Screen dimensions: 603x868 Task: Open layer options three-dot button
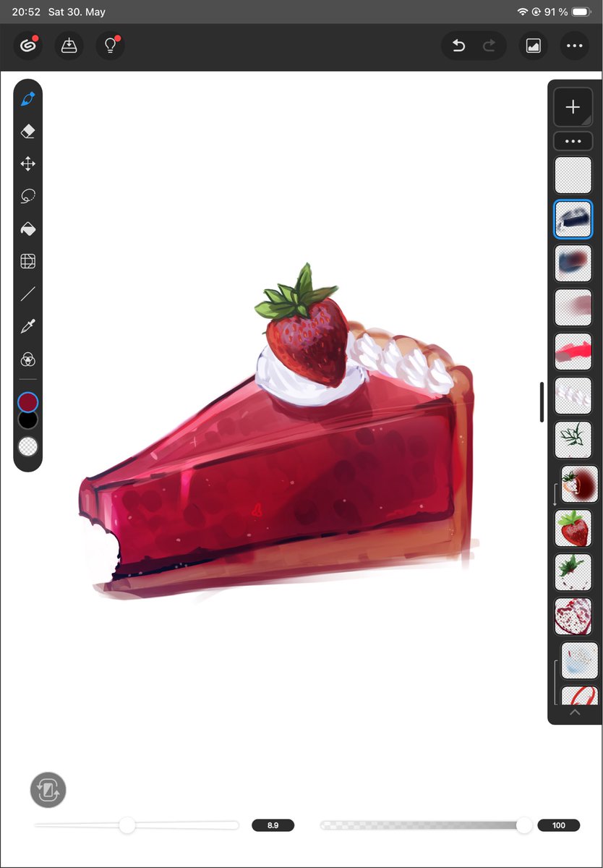(x=573, y=141)
